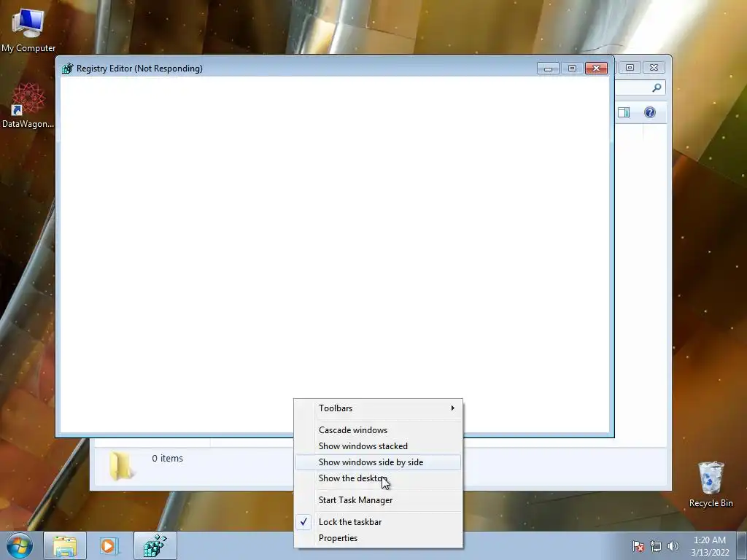
Task: Select the Registry Editor taskbar button
Action: coord(155,545)
